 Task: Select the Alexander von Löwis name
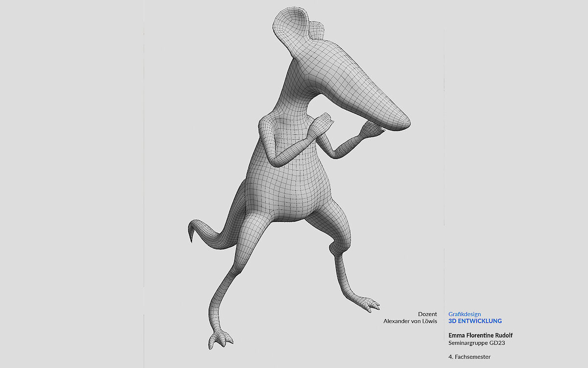click(410, 321)
